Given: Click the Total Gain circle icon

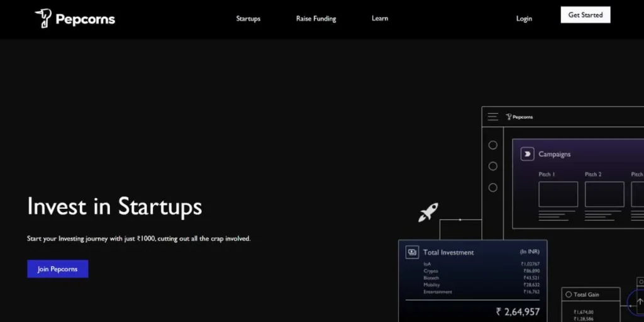Looking at the screenshot, I should pyautogui.click(x=569, y=294).
